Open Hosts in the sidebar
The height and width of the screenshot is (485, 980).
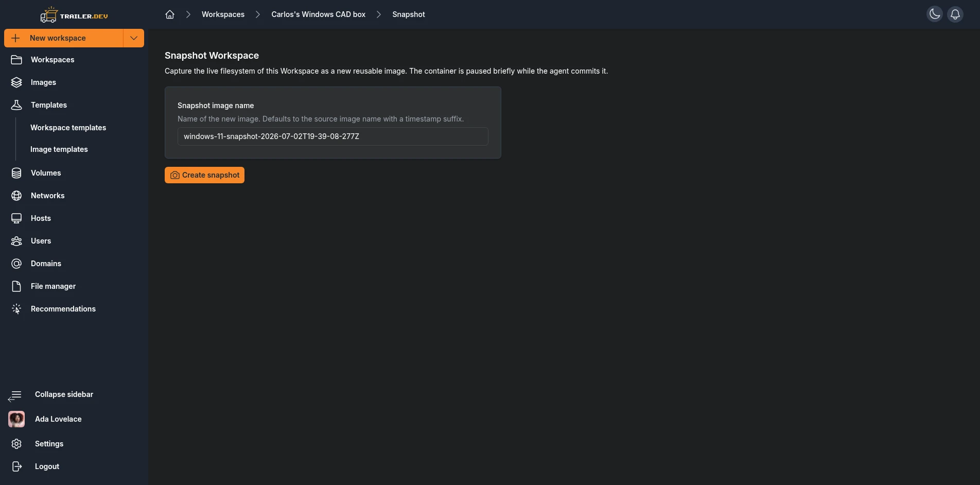[x=41, y=218]
